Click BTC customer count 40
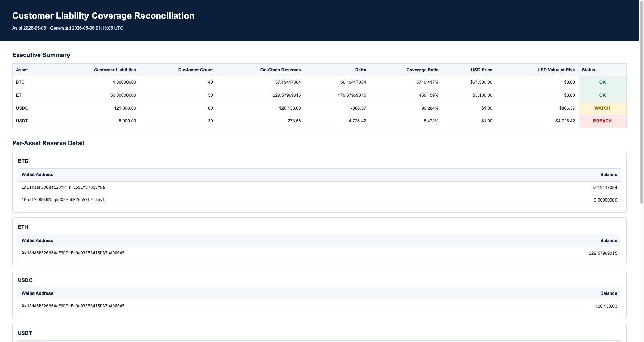Screen dimensions: 644x342 click(210, 82)
